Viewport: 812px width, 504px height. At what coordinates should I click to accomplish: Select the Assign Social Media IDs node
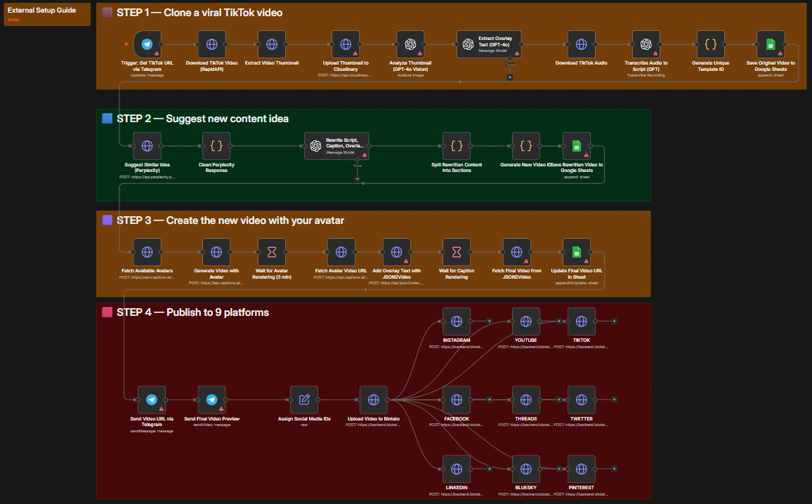(x=305, y=400)
